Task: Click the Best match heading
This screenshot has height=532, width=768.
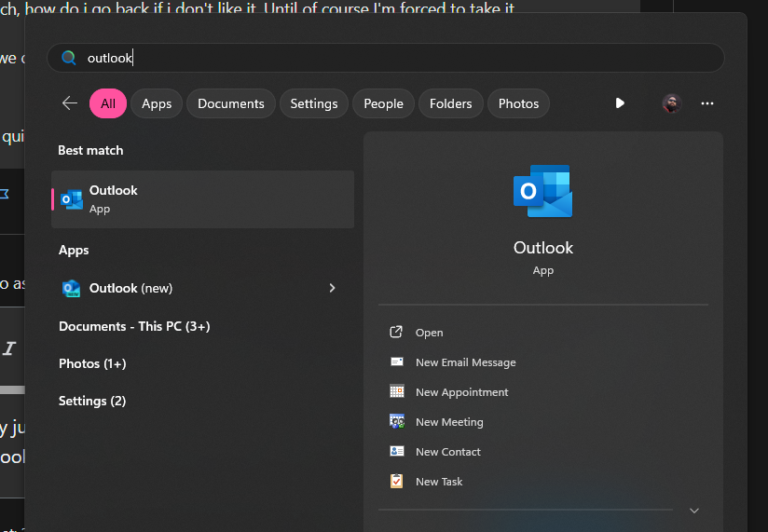Action: click(x=90, y=150)
